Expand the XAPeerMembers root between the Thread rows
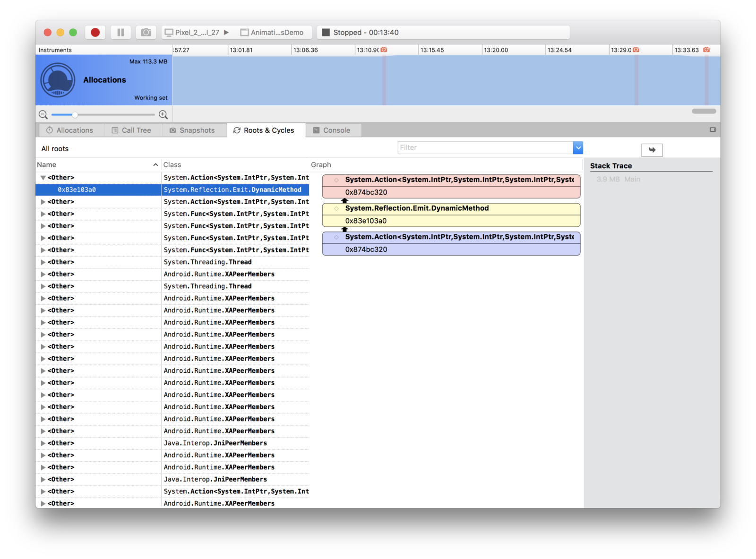756x559 pixels. (x=43, y=274)
